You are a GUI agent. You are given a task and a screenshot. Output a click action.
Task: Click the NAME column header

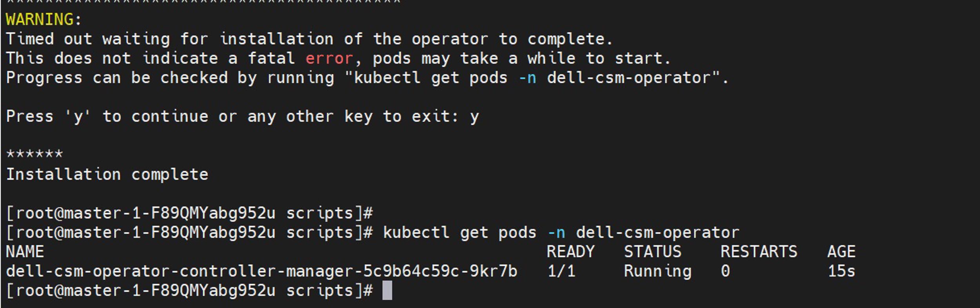tap(25, 252)
